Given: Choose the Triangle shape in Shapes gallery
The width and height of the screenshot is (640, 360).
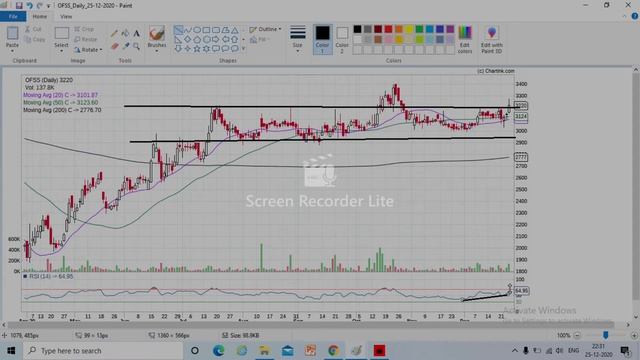Looking at the screenshot, I should coord(235,30).
